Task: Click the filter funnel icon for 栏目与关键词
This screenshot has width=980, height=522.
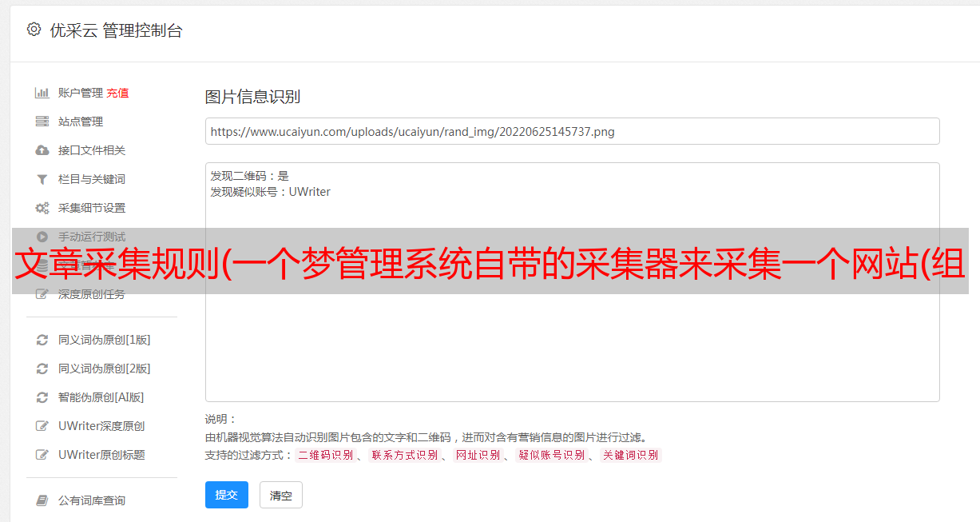Action: click(x=42, y=179)
